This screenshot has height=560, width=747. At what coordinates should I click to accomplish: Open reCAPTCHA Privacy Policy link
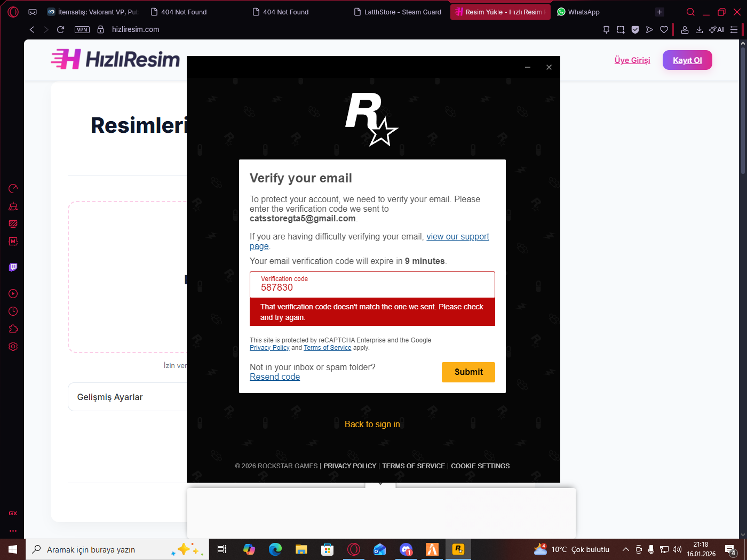pyautogui.click(x=269, y=348)
